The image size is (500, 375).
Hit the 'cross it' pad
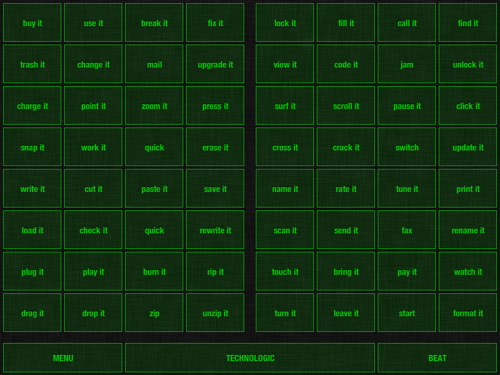pos(285,147)
